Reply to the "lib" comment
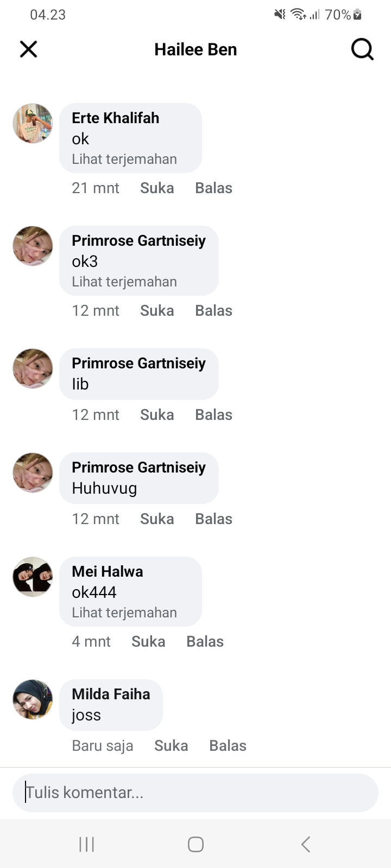391x868 pixels. pyautogui.click(x=213, y=415)
